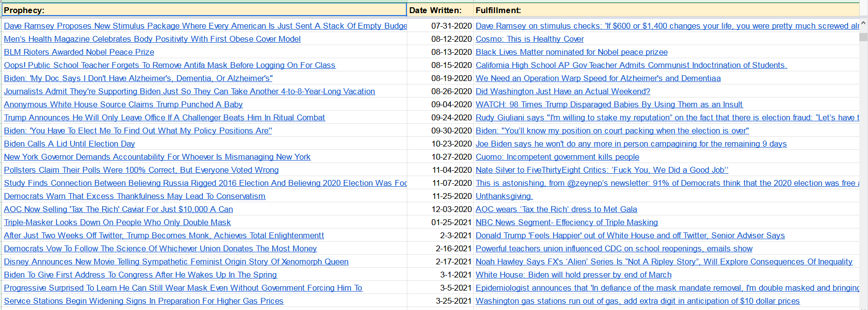Select date cell 01-25-2021

(x=440, y=223)
